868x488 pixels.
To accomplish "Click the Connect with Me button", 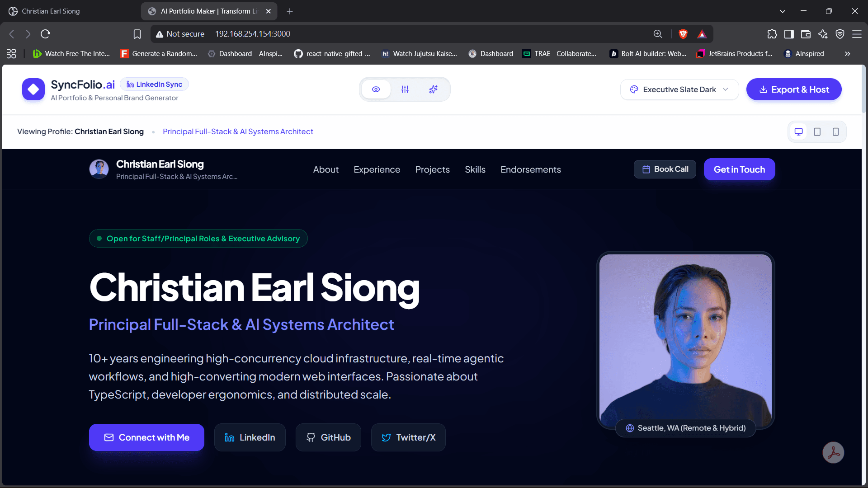I will pos(146,437).
